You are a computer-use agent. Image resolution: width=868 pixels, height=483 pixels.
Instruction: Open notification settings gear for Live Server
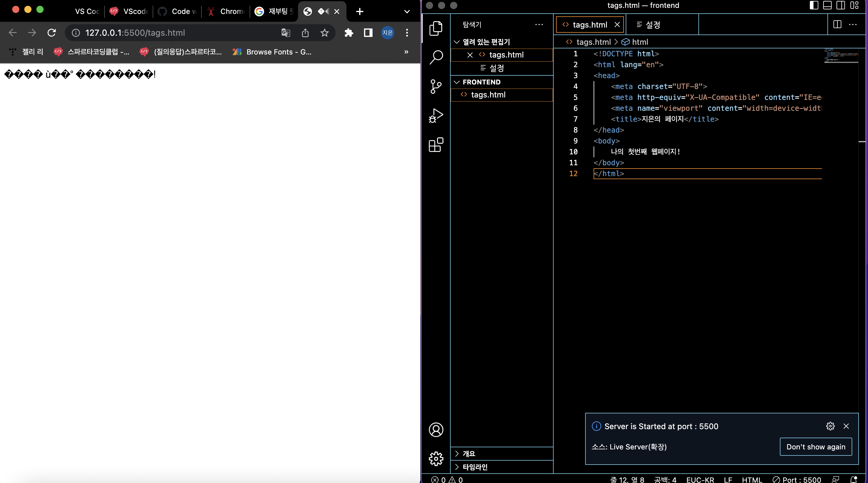830,426
